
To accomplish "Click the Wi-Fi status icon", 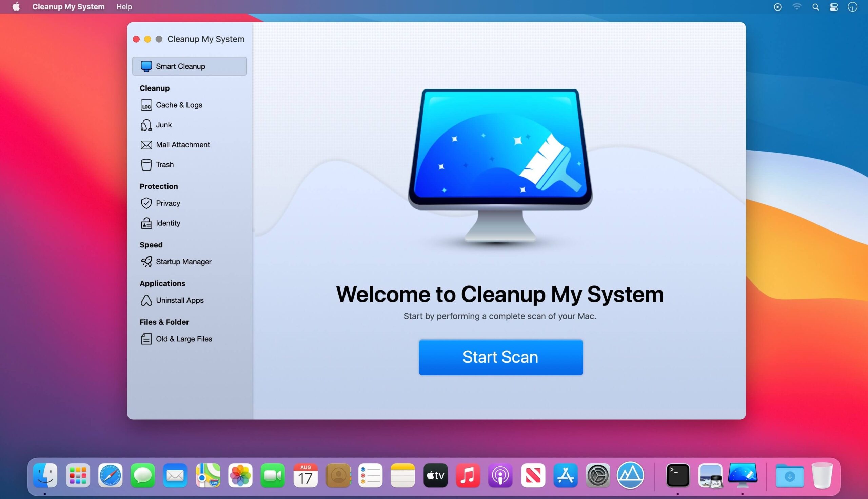I will (x=797, y=7).
